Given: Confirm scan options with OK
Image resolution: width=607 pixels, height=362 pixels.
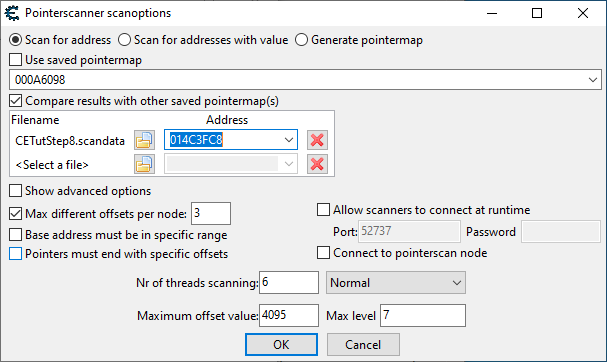Looking at the screenshot, I should (281, 344).
